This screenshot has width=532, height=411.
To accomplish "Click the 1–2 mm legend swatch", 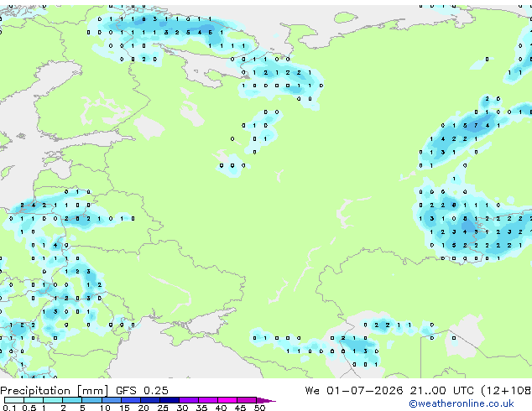I will point(53,400).
